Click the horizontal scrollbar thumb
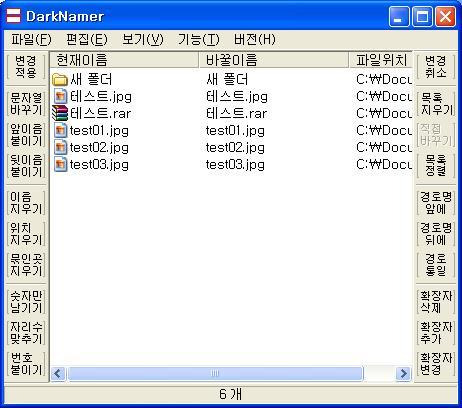Viewport: 462px width, 408px height. click(215, 373)
